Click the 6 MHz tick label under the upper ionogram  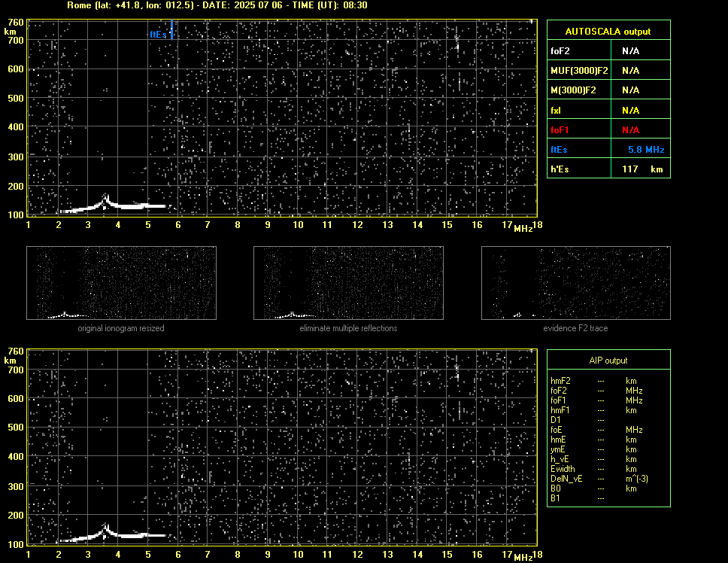pyautogui.click(x=177, y=225)
